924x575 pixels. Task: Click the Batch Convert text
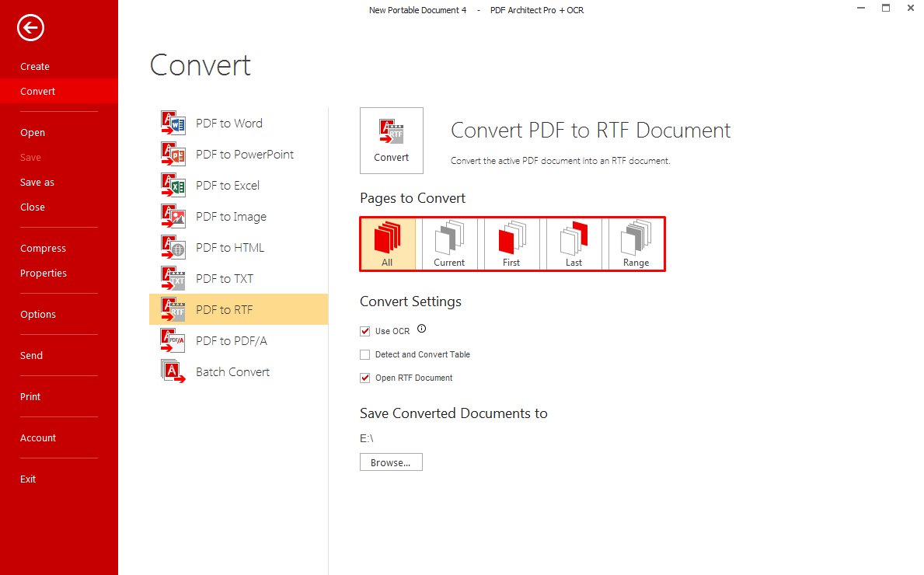233,371
